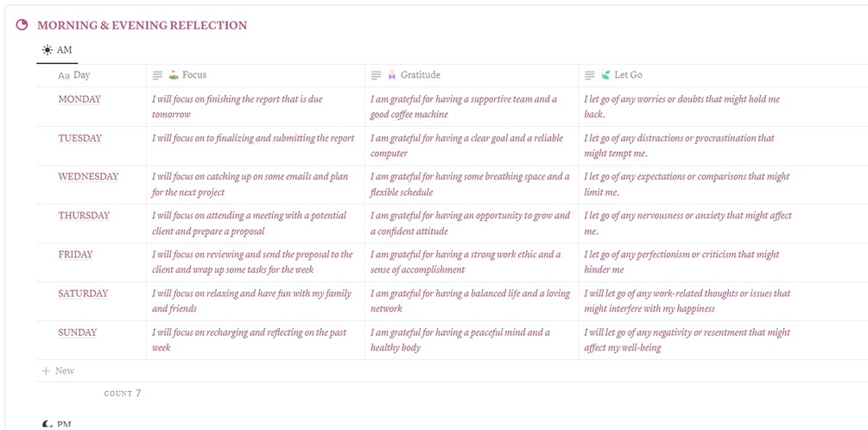Click the pie chart icon beside the page title
Image resolution: width=868 pixels, height=430 pixels.
point(22,26)
